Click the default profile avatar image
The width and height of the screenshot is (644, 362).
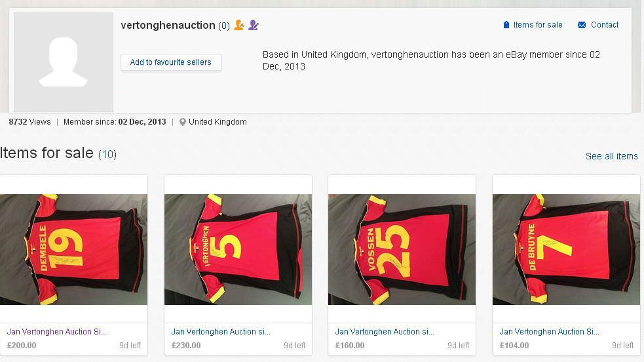point(64,62)
